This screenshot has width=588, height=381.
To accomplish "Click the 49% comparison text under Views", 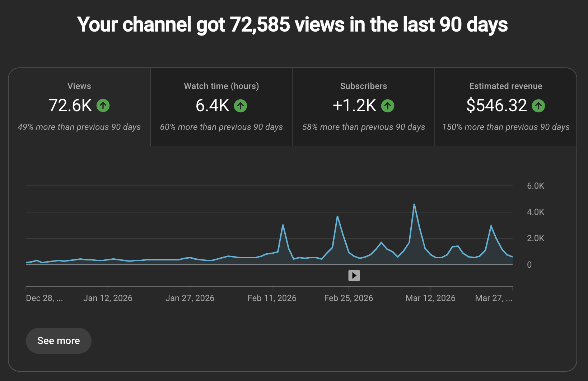I will (x=79, y=127).
